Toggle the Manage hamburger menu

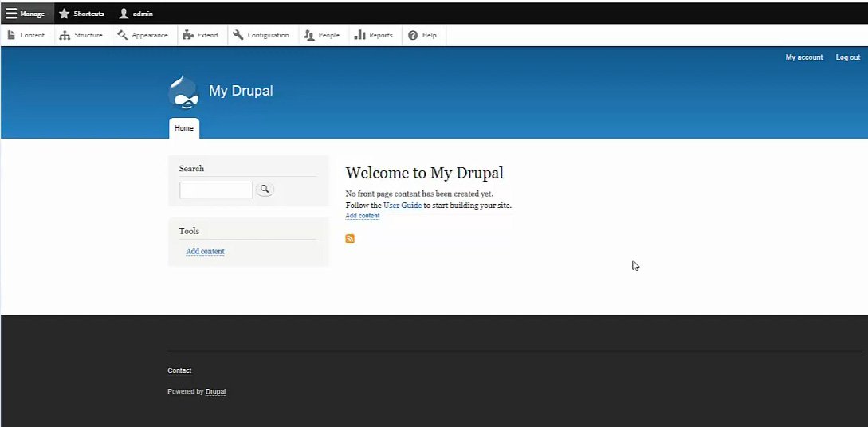point(26,14)
